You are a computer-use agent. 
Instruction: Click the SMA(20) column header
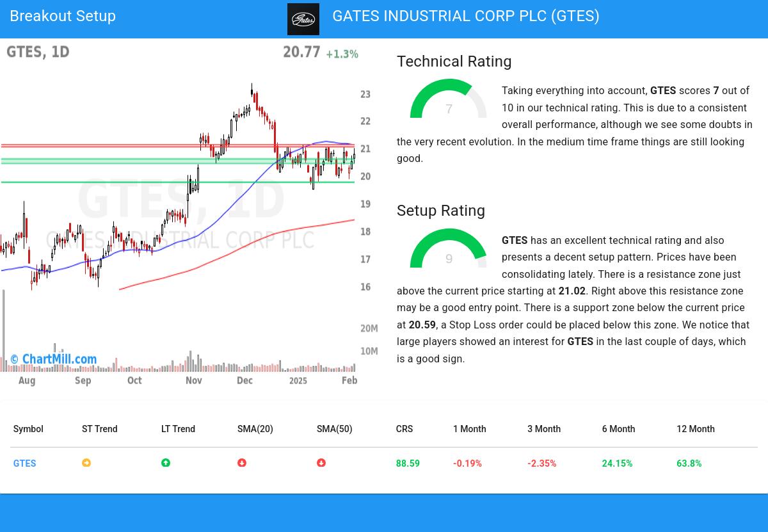[x=255, y=429]
